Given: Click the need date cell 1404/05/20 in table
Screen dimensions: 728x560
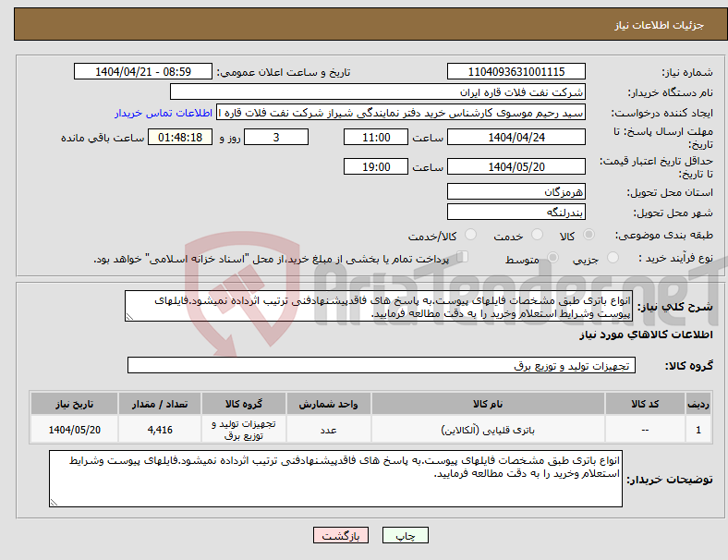Looking at the screenshot, I should (74, 430).
